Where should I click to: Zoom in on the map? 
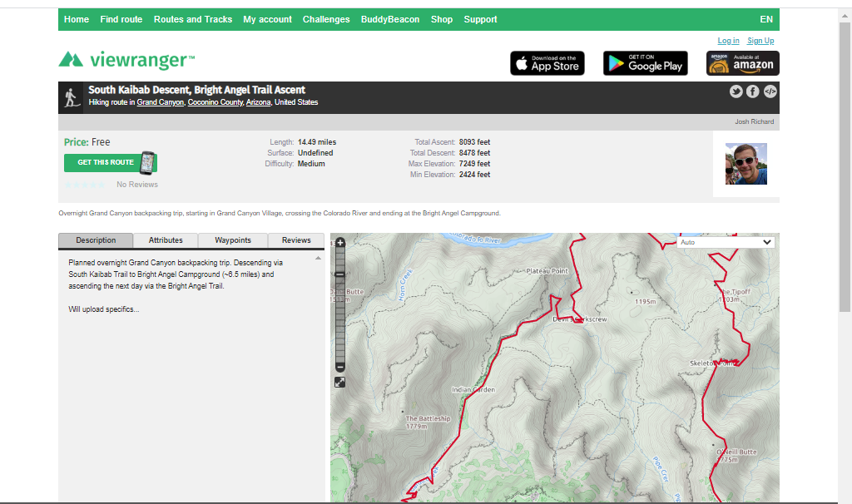tap(340, 242)
